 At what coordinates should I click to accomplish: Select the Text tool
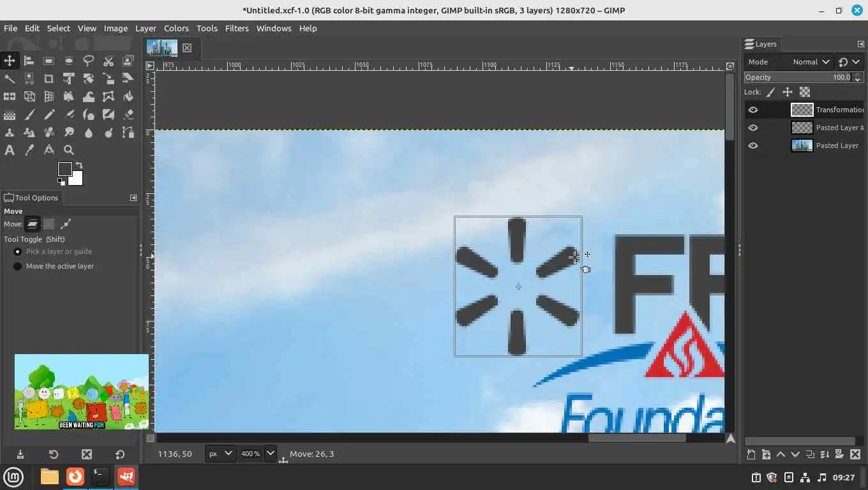coord(9,151)
